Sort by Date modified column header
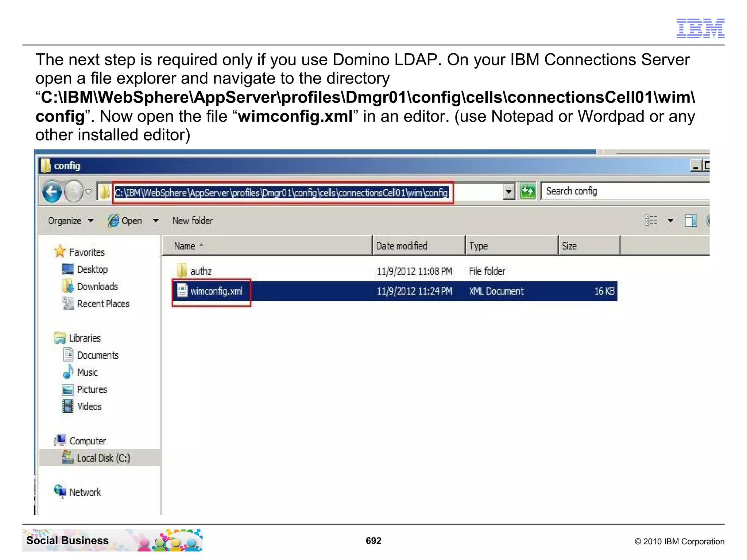747x560 pixels. click(x=419, y=246)
